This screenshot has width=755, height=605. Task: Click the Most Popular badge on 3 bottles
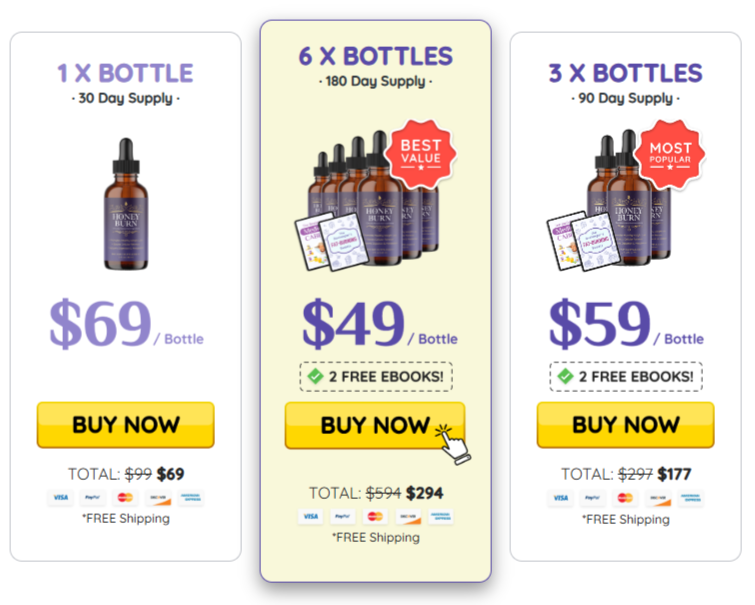click(671, 153)
